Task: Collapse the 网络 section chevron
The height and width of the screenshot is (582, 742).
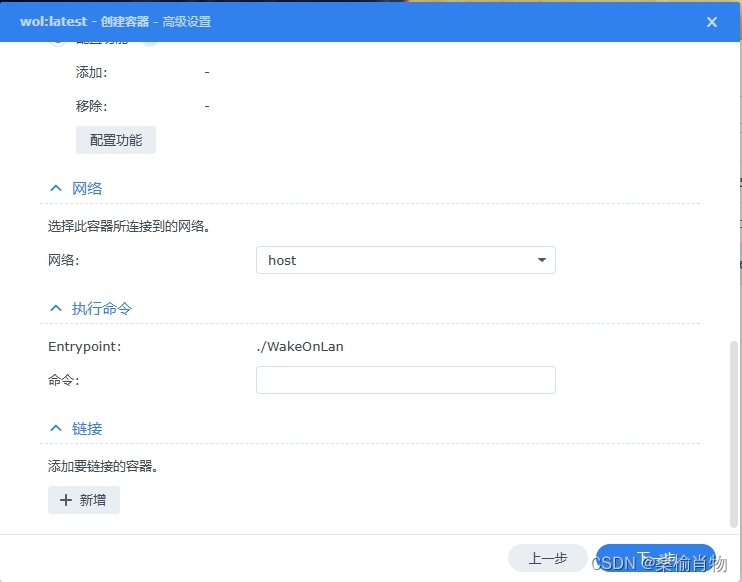Action: pos(56,188)
